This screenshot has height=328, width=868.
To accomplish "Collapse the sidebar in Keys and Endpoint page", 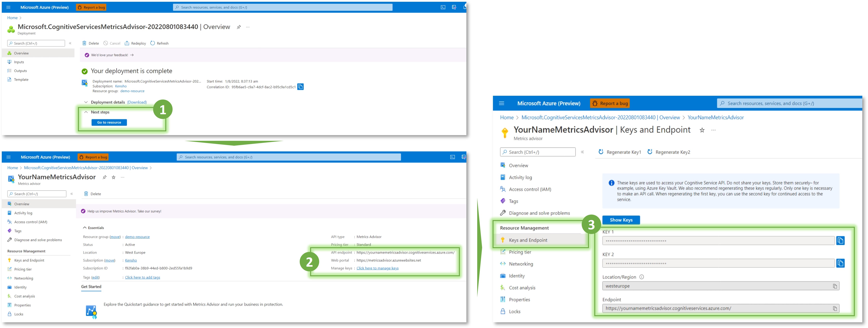I will coord(582,152).
